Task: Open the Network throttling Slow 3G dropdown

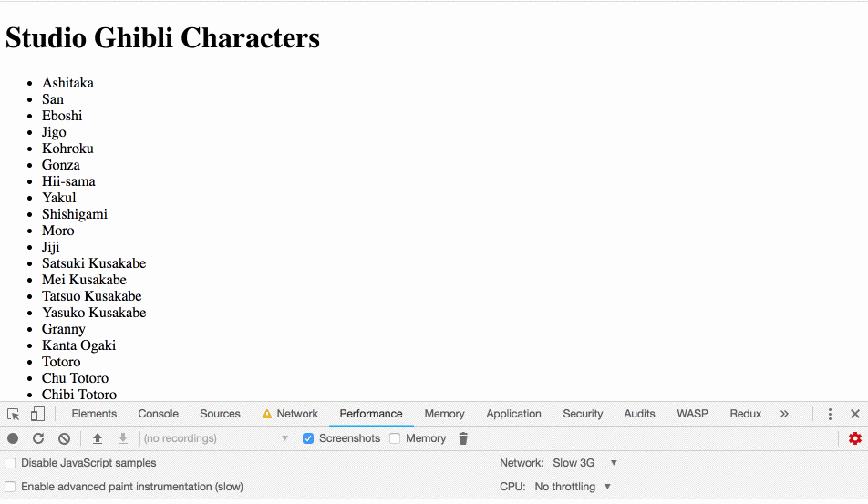Action: pos(585,463)
